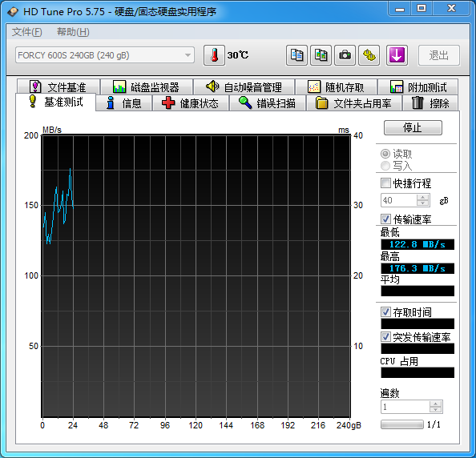Uncheck the 传输速率 checkbox
This screenshot has height=458, width=476.
pyautogui.click(x=385, y=219)
